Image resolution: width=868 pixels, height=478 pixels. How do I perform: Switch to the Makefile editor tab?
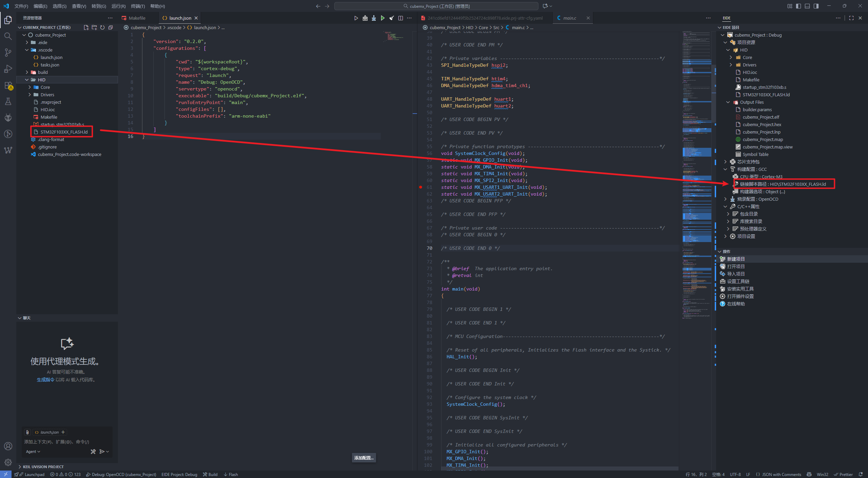[137, 18]
